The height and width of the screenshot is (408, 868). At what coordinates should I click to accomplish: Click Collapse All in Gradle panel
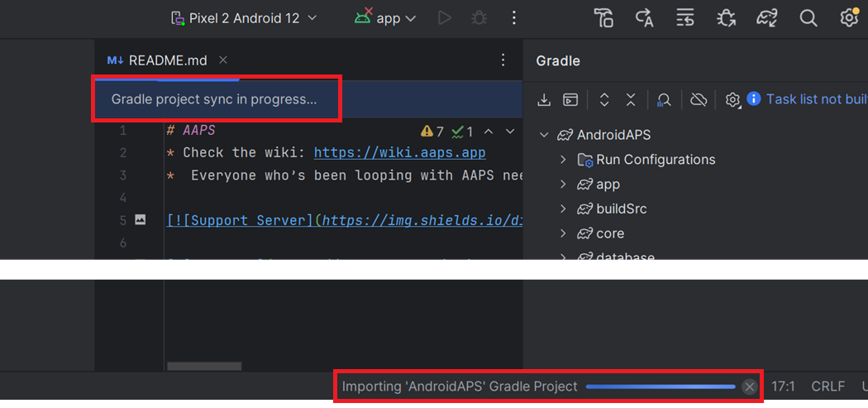[x=631, y=100]
